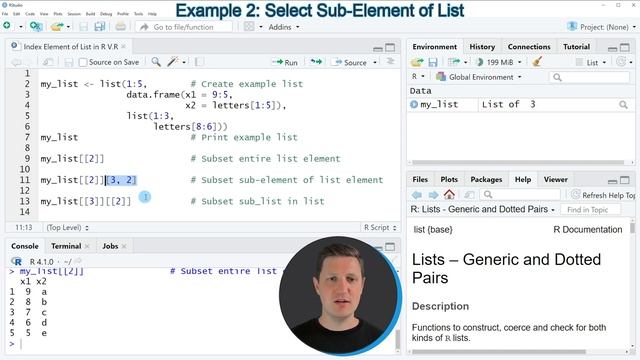
Task: Select the Terminal tab
Action: (x=66, y=246)
